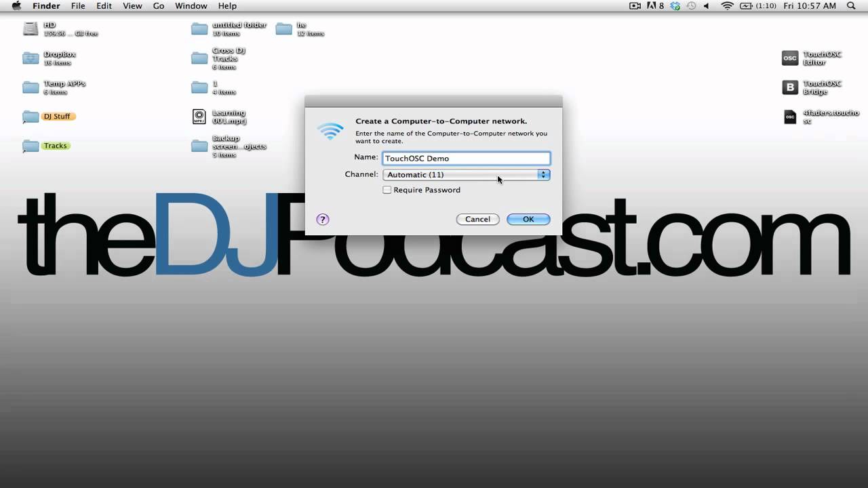Select the 4faders.touchosc file icon
This screenshot has width=868, height=488.
pyautogui.click(x=790, y=117)
